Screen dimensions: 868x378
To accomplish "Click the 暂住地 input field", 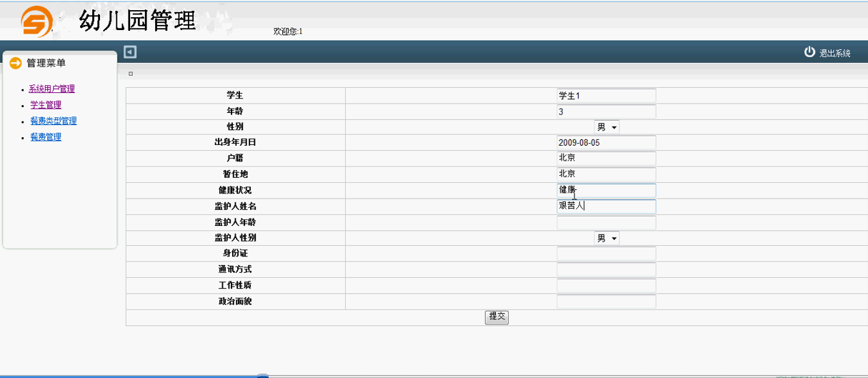I will click(x=606, y=174).
